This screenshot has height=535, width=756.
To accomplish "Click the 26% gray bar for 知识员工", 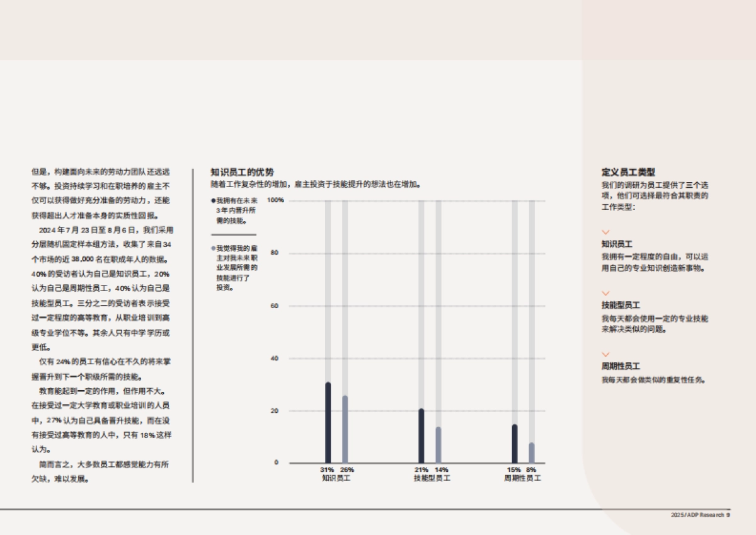I will click(345, 429).
